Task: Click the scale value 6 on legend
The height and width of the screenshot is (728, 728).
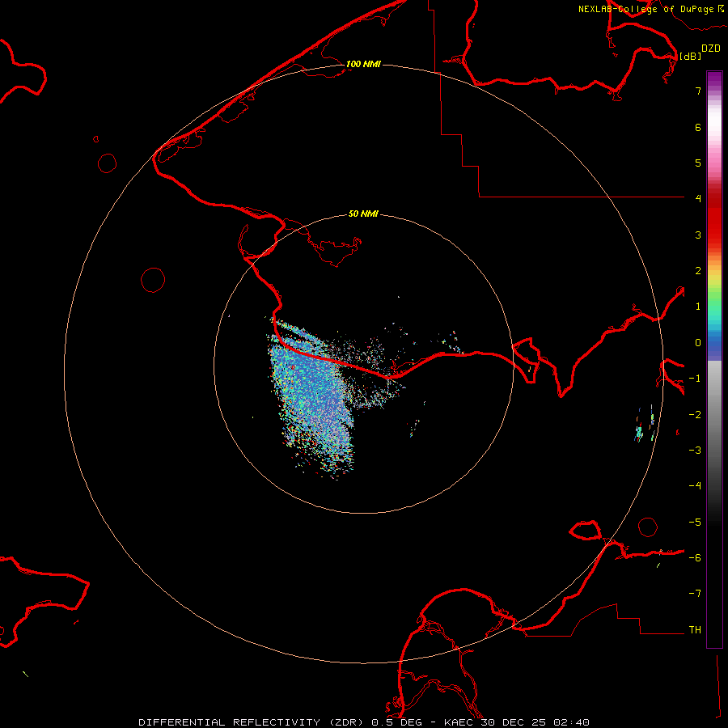Action: (698, 127)
